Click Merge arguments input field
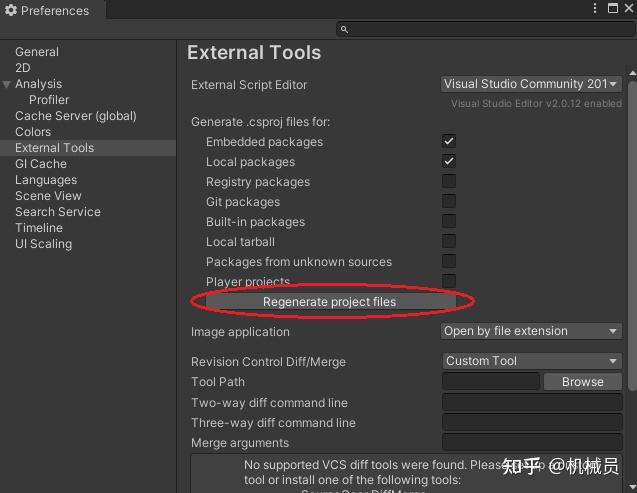The image size is (637, 493). pos(532,442)
